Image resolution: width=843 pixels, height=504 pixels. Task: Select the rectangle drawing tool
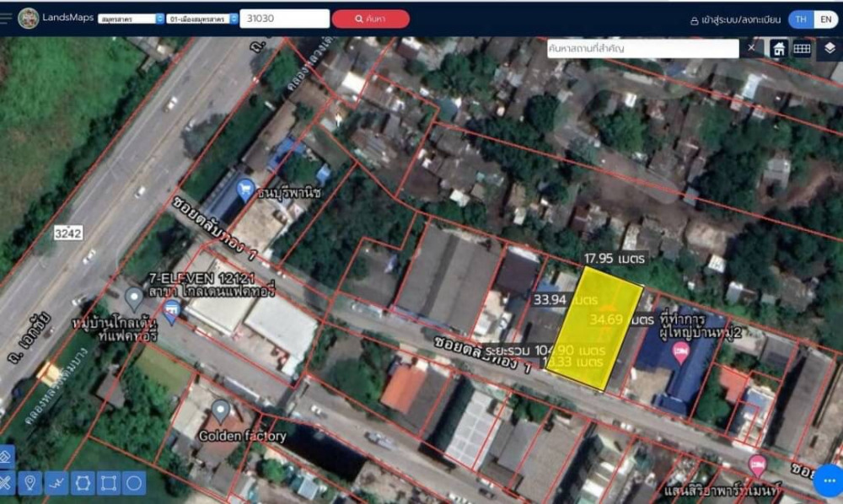coord(108,483)
